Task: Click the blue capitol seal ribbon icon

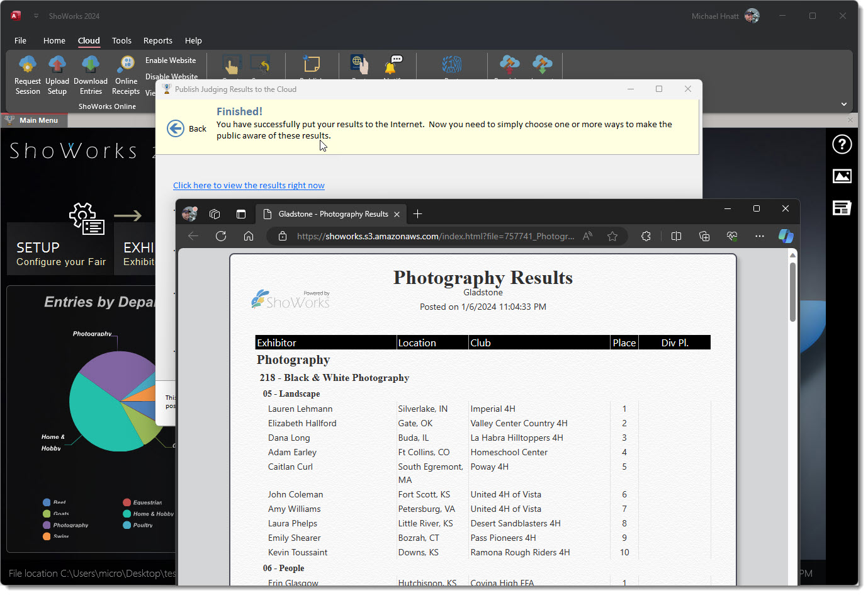Action: (x=452, y=64)
